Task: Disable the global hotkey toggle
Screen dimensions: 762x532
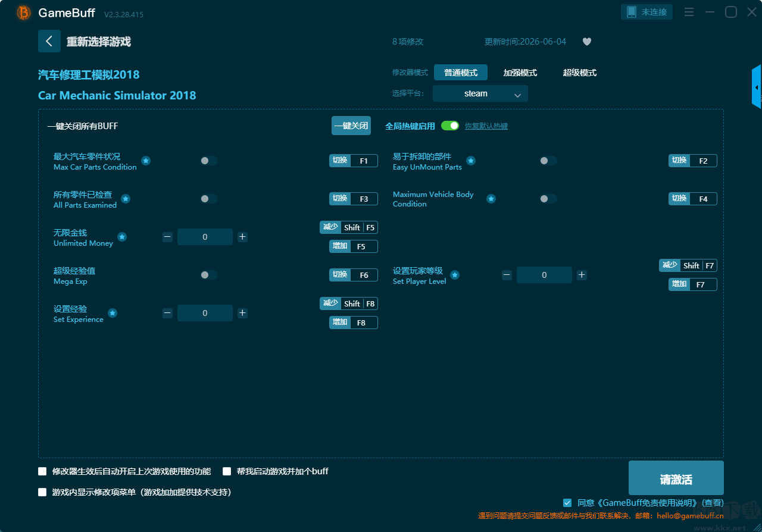Action: 450,126
